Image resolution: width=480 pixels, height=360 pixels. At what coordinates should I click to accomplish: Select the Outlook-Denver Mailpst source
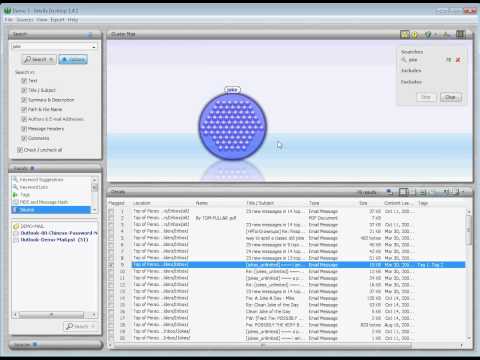point(50,239)
